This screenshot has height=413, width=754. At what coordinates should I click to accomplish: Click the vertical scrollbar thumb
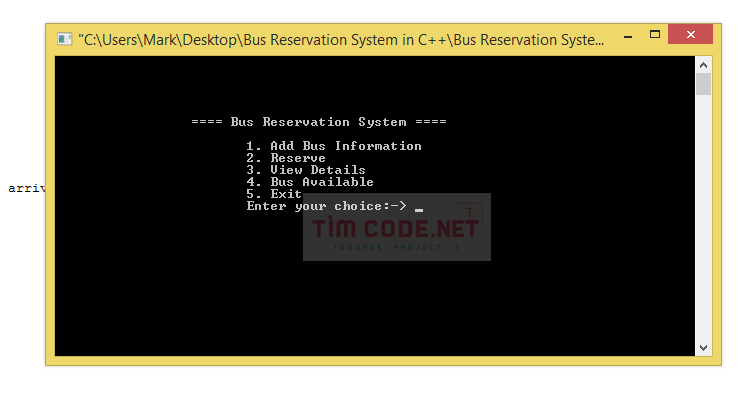[703, 84]
